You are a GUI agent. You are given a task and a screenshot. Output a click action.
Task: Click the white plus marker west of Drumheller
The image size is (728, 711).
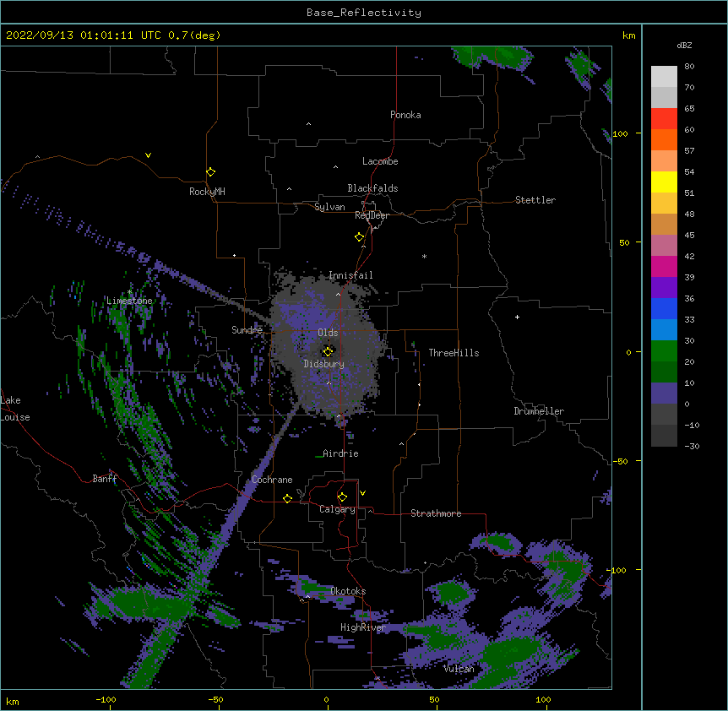(x=517, y=317)
